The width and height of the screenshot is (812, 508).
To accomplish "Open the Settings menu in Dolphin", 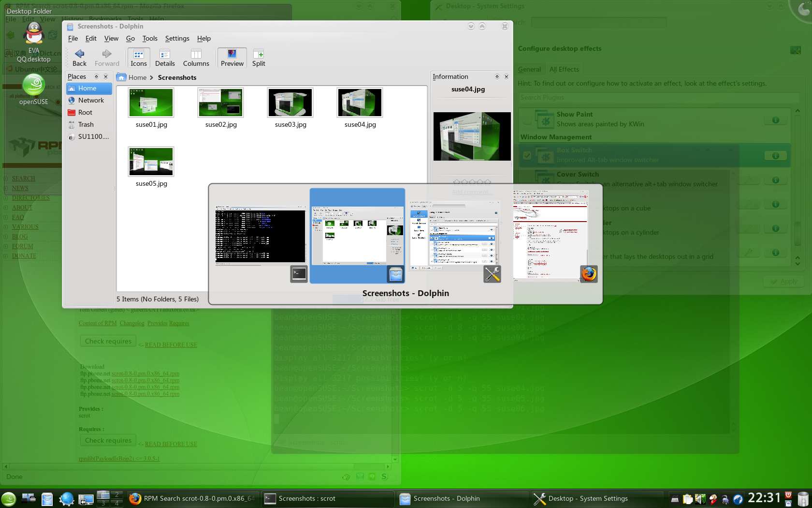I will [x=177, y=38].
